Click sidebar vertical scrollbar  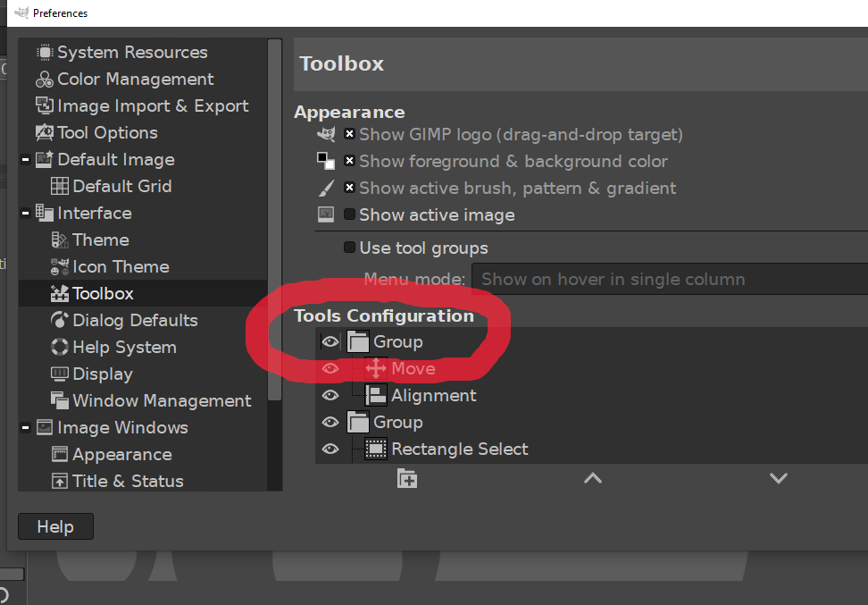point(274,219)
